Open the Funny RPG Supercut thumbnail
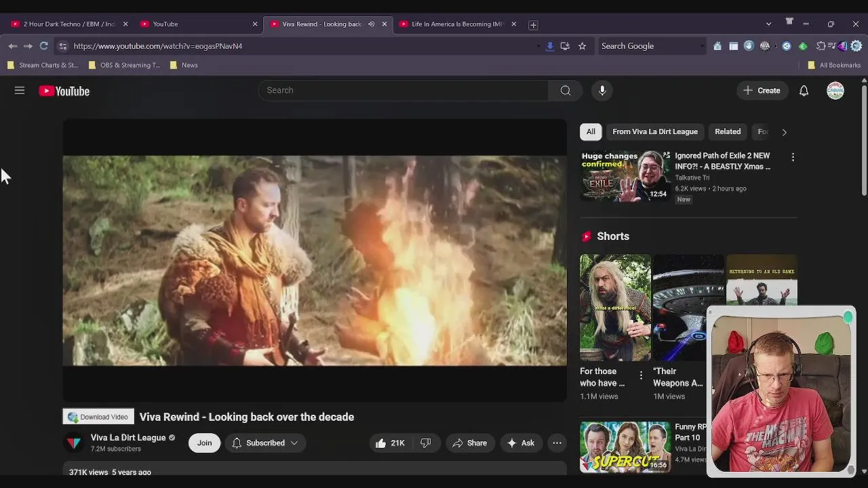The image size is (868, 488). [x=625, y=447]
